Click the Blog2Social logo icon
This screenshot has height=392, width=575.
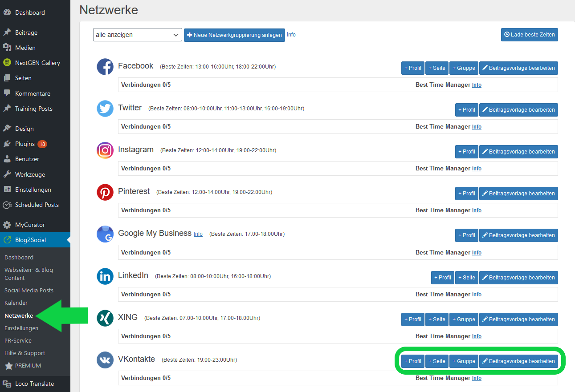coord(7,240)
